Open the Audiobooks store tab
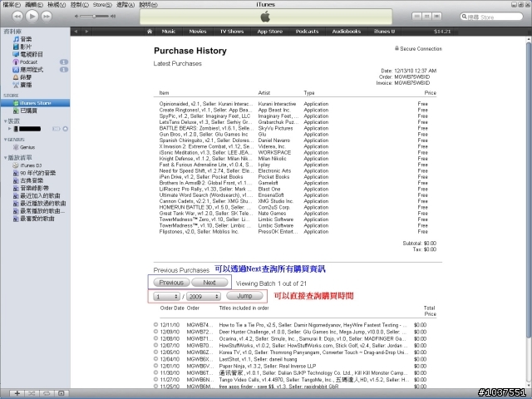Image resolution: width=532 pixels, height=399 pixels. tap(347, 32)
